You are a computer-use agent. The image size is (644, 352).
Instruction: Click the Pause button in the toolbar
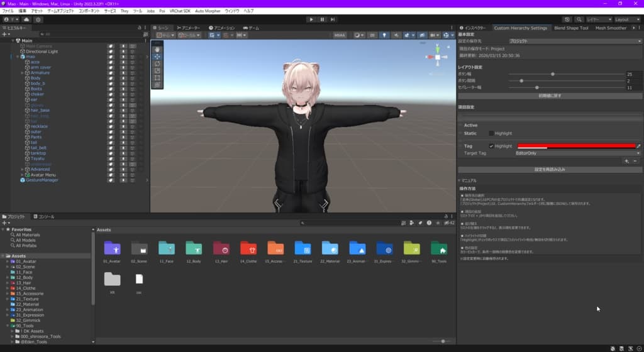[322, 19]
